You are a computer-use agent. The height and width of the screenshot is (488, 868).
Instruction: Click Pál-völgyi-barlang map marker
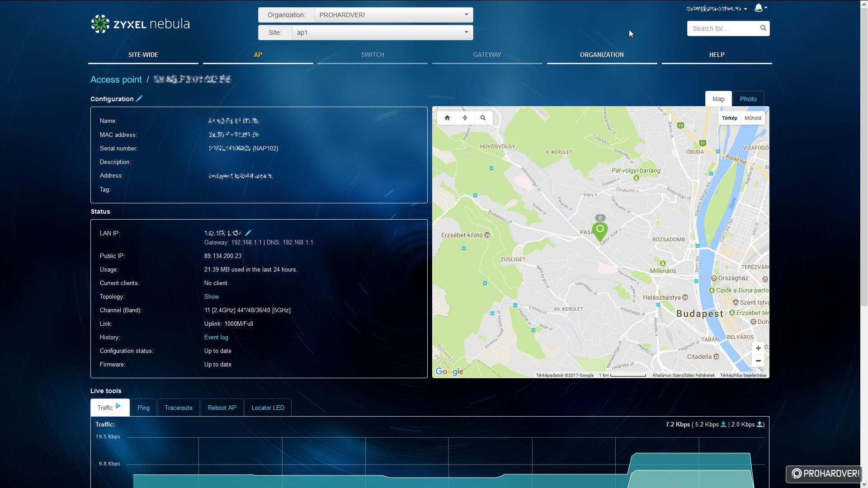tap(636, 178)
